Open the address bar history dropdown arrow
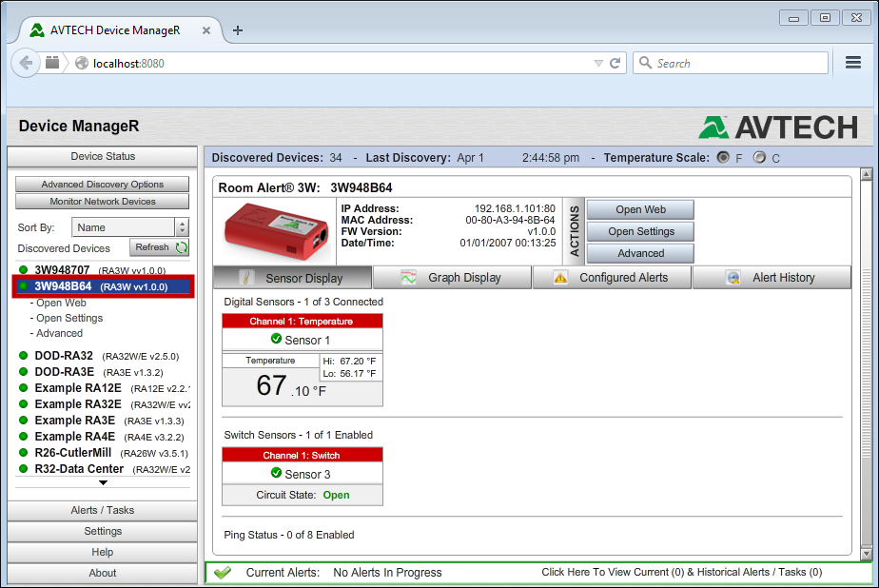 598,63
